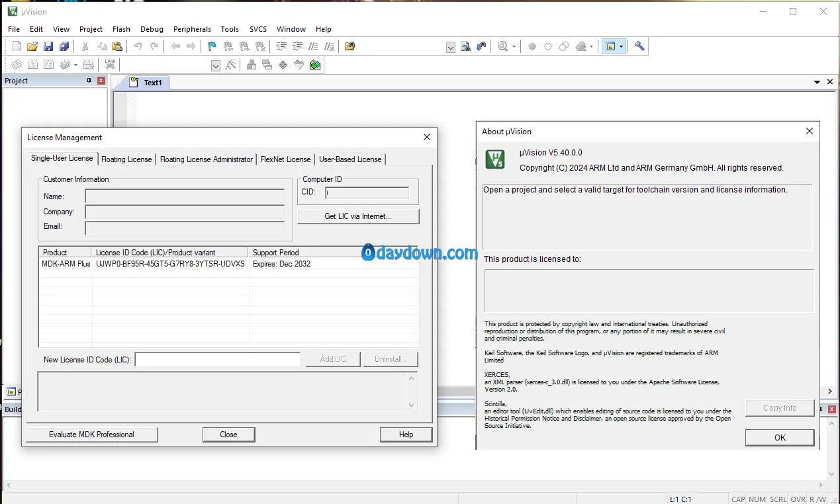This screenshot has height=504, width=840.
Task: Open the SVCS menu
Action: pos(258,29)
